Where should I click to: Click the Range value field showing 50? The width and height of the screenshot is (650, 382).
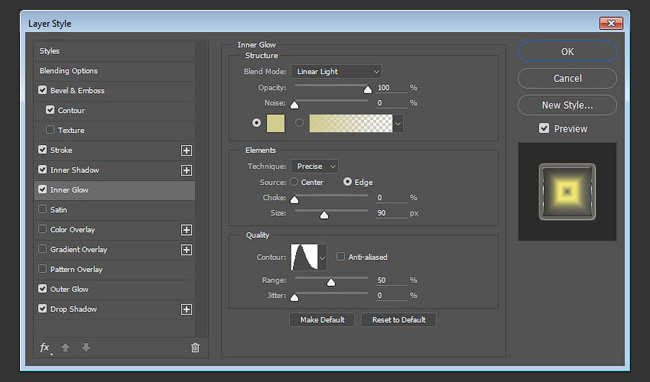[392, 280]
